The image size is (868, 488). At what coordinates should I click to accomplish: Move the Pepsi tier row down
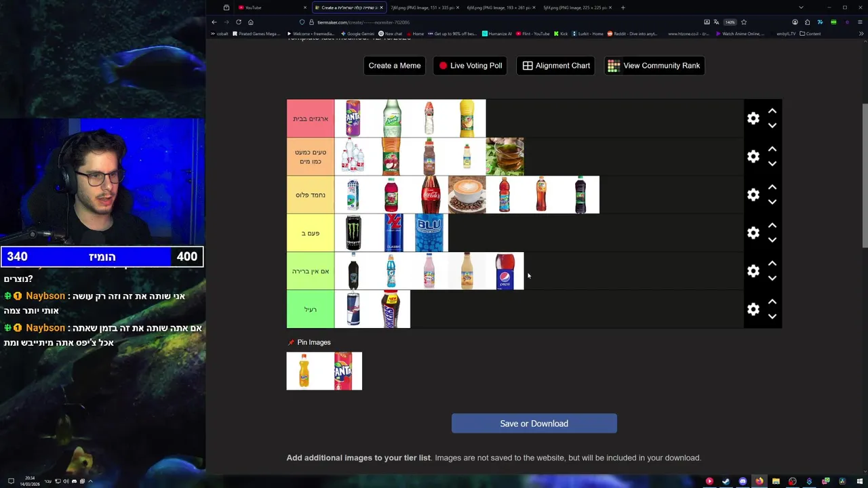click(772, 279)
